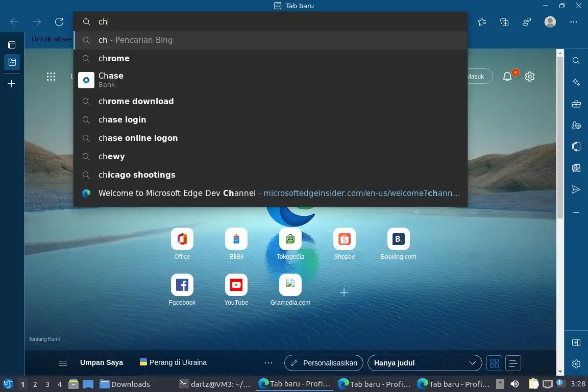Switch feed to list view layout
The image size is (588, 392).
513,363
